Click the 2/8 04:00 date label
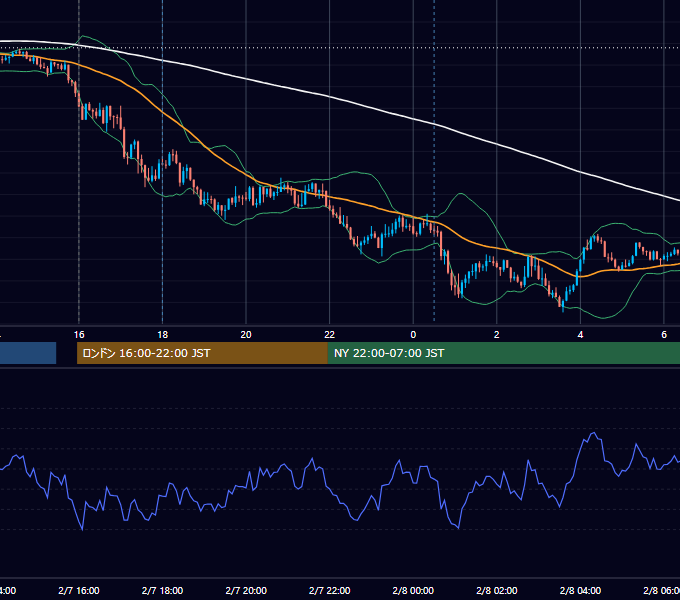The width and height of the screenshot is (680, 600). click(x=580, y=590)
